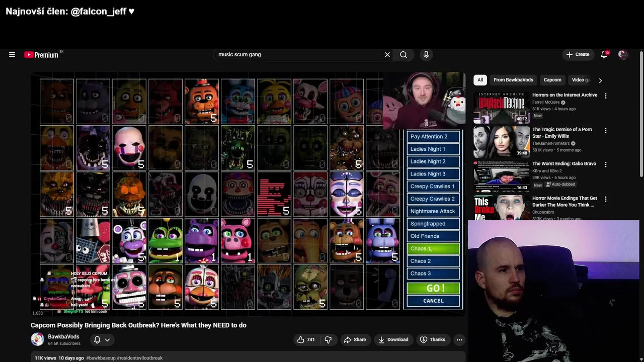Start voice search with microphone icon
The height and width of the screenshot is (362, 644).
tap(426, 55)
